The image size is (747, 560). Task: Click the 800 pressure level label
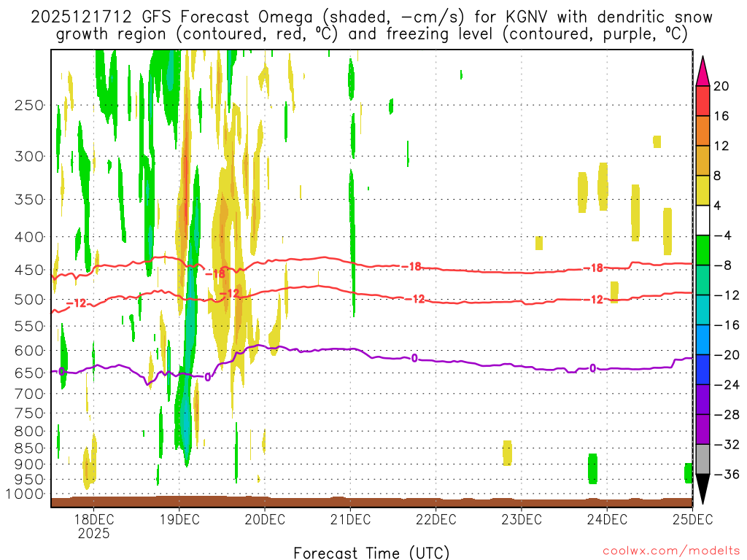click(x=29, y=432)
